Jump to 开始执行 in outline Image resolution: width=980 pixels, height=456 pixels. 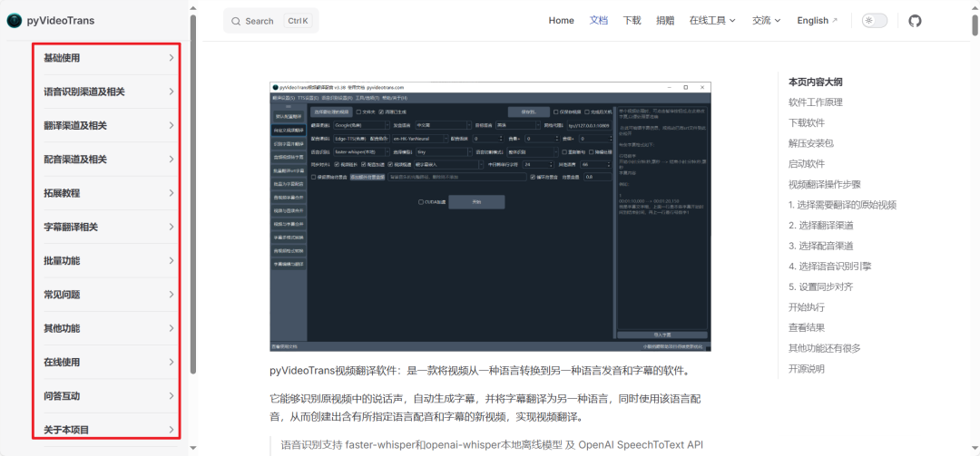807,307
